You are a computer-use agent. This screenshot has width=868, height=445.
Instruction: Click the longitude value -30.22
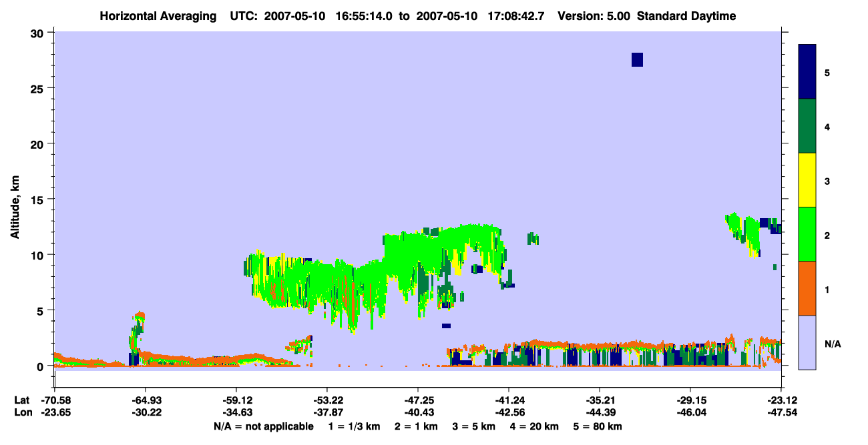click(x=146, y=413)
